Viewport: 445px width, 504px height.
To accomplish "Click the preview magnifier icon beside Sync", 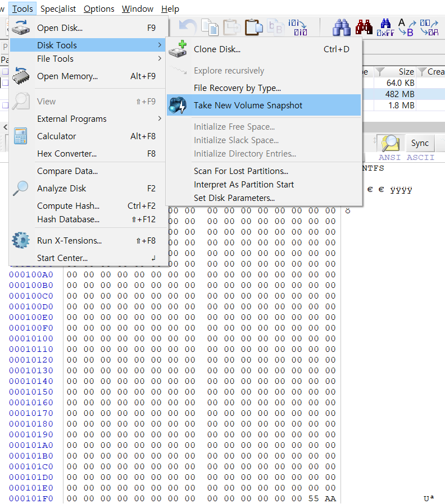I will tap(390, 143).
